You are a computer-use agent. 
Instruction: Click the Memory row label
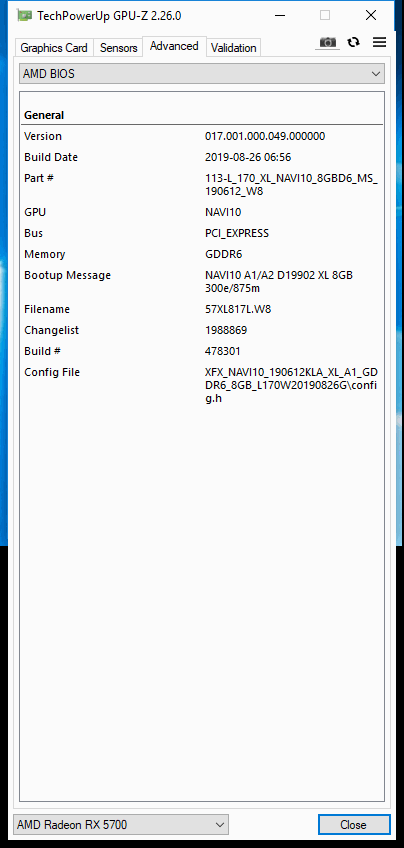[44, 254]
